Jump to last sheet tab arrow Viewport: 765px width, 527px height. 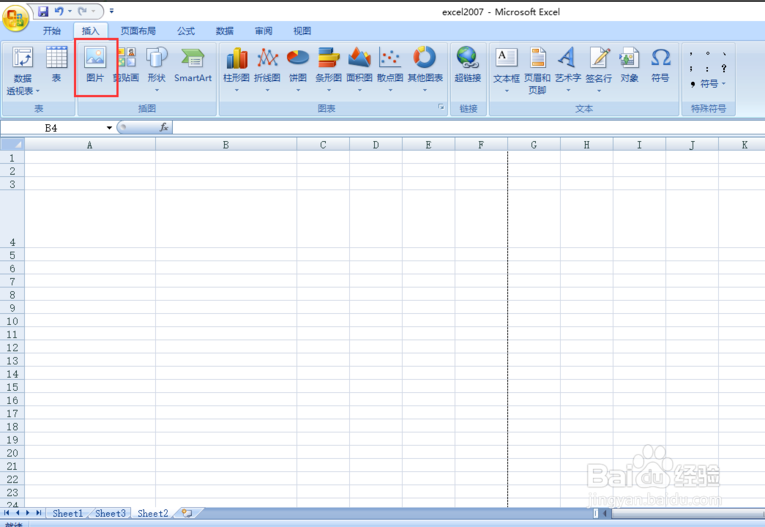pyautogui.click(x=38, y=513)
